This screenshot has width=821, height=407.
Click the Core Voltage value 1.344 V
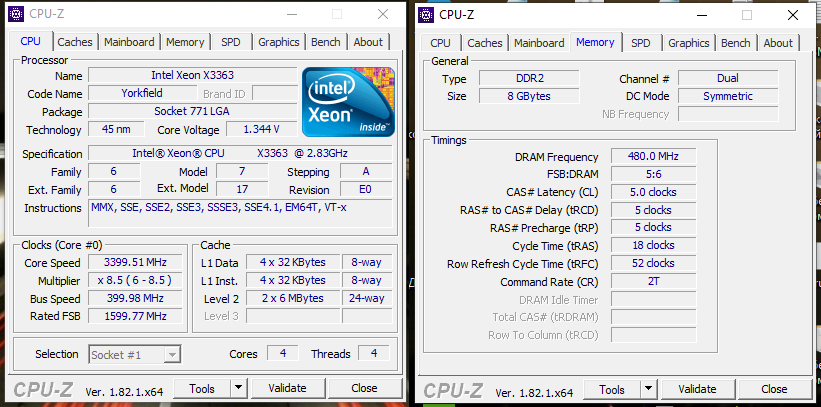click(x=262, y=129)
